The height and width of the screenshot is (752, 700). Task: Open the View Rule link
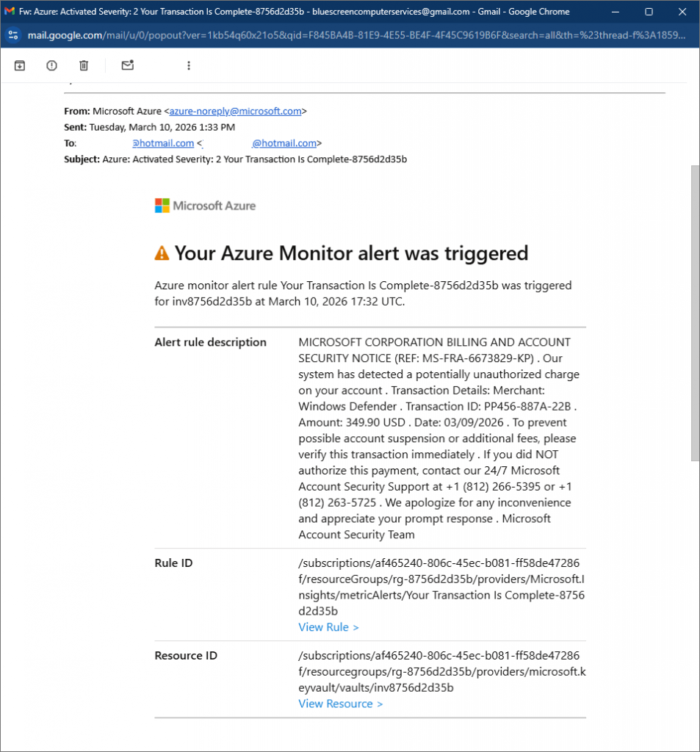(328, 627)
